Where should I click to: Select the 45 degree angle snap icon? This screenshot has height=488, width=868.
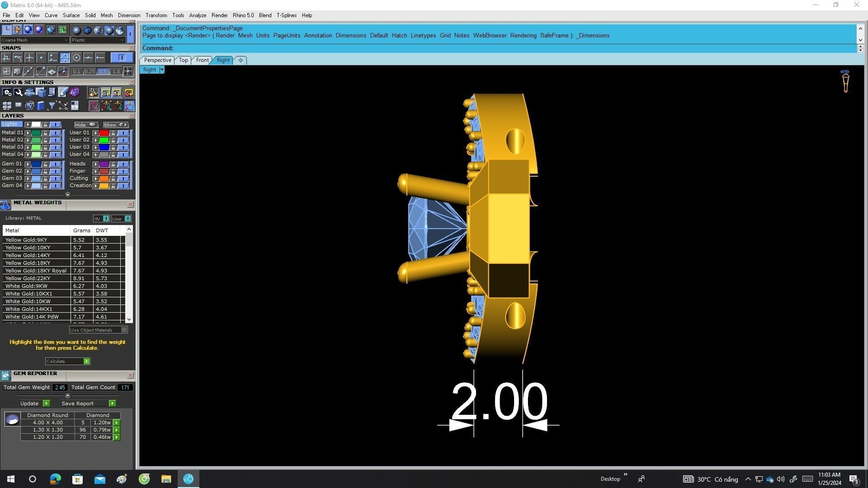click(41, 71)
